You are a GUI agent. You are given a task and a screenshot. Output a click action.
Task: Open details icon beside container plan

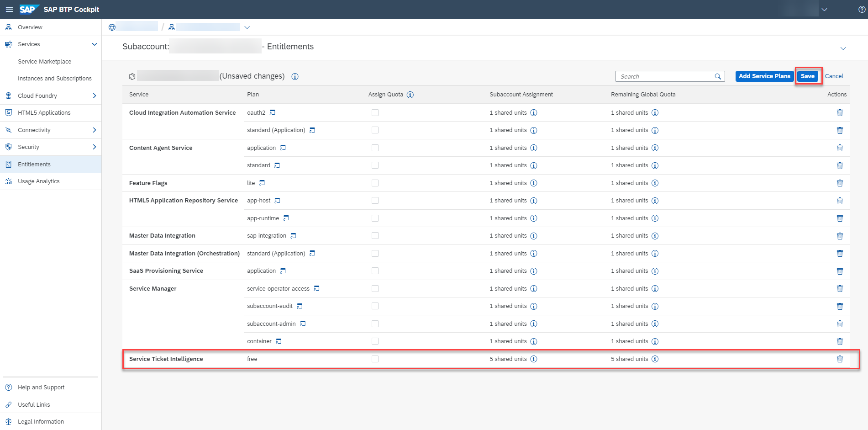click(x=279, y=341)
